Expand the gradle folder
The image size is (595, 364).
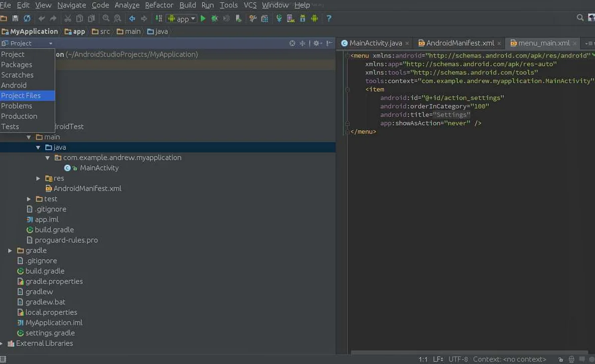tap(10, 251)
